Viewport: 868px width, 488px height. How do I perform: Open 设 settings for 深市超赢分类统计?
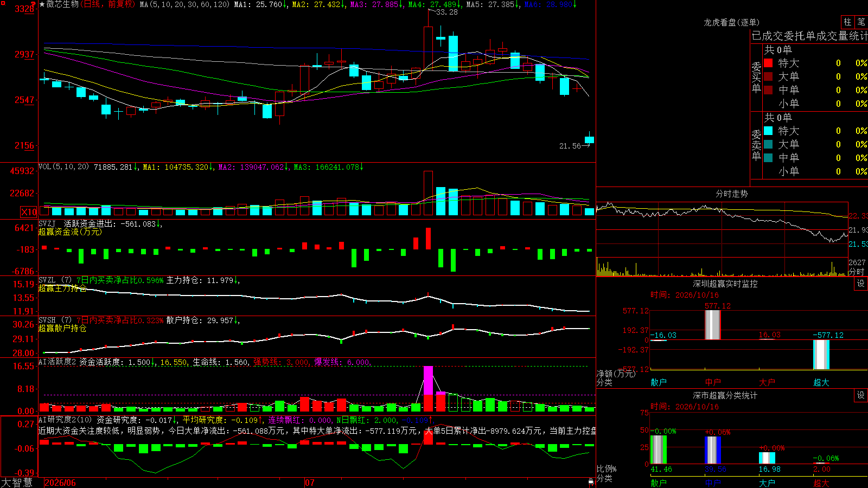861,395
